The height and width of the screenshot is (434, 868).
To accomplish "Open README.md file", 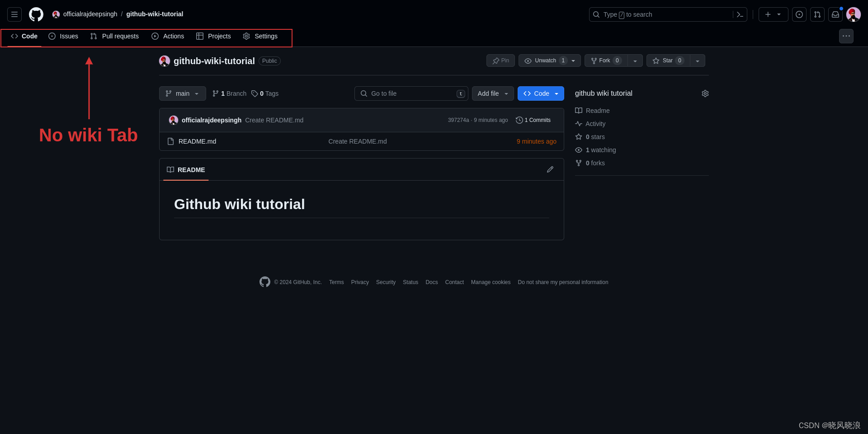I will 197,141.
